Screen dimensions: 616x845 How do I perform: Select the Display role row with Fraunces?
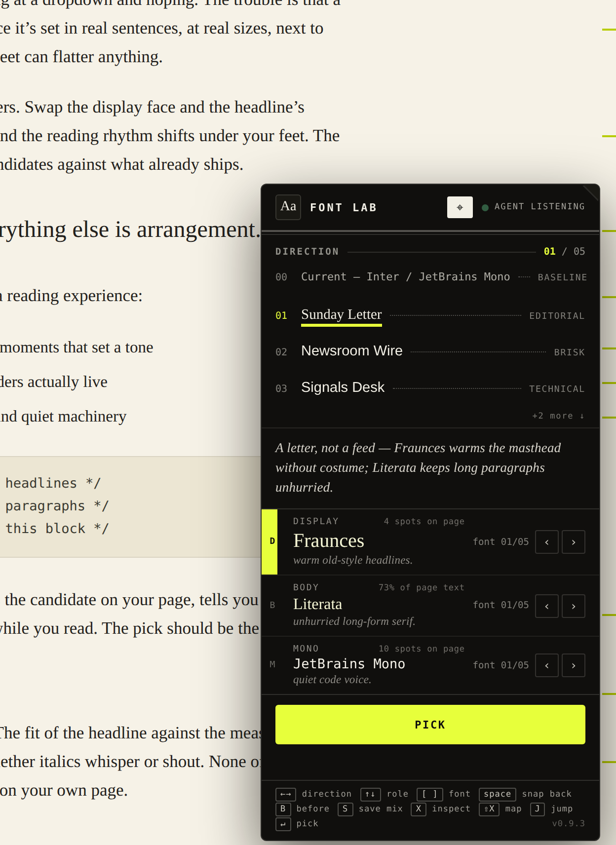click(x=430, y=542)
